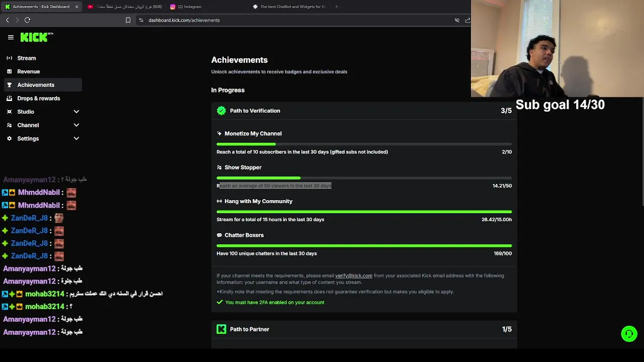This screenshot has height=362, width=644.
Task: Open the site settings icon beside URL
Action: pyautogui.click(x=141, y=20)
